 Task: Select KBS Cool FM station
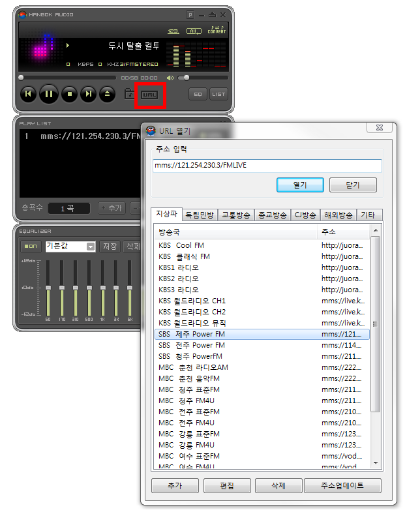click(x=262, y=245)
